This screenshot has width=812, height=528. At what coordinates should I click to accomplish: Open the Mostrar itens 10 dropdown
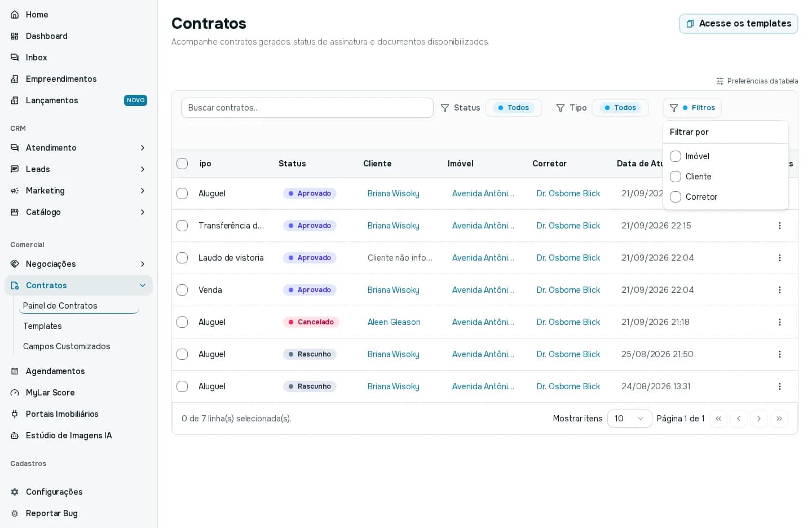point(630,419)
